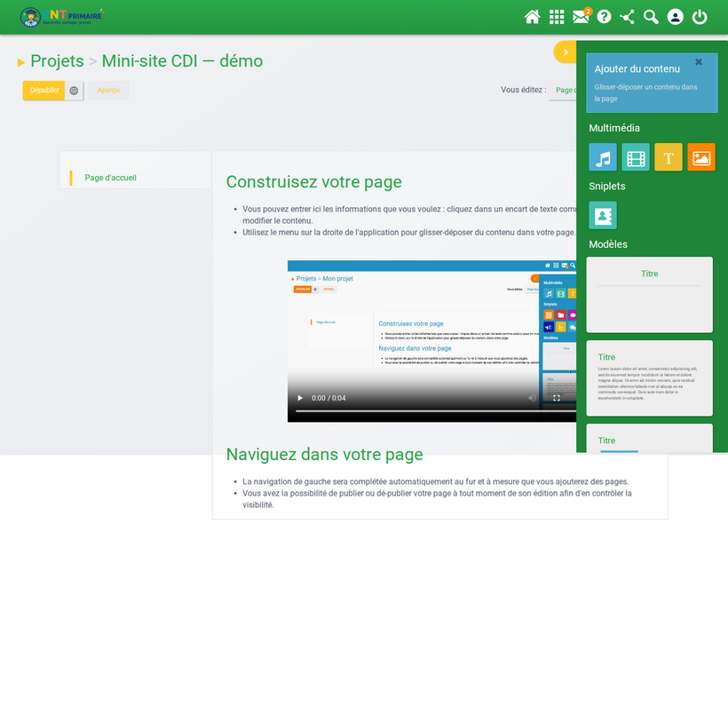Mute the video volume icon
The width and height of the screenshot is (728, 715).
(x=532, y=398)
